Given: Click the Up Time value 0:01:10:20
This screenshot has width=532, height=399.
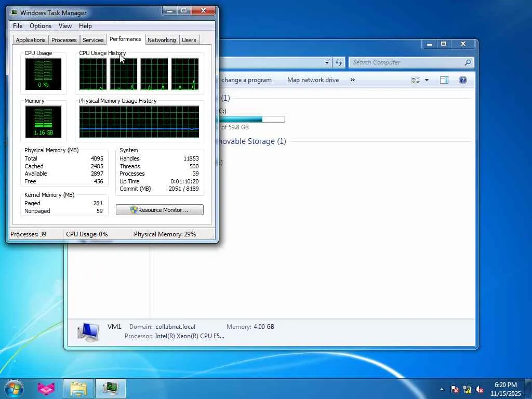Looking at the screenshot, I should point(184,181).
